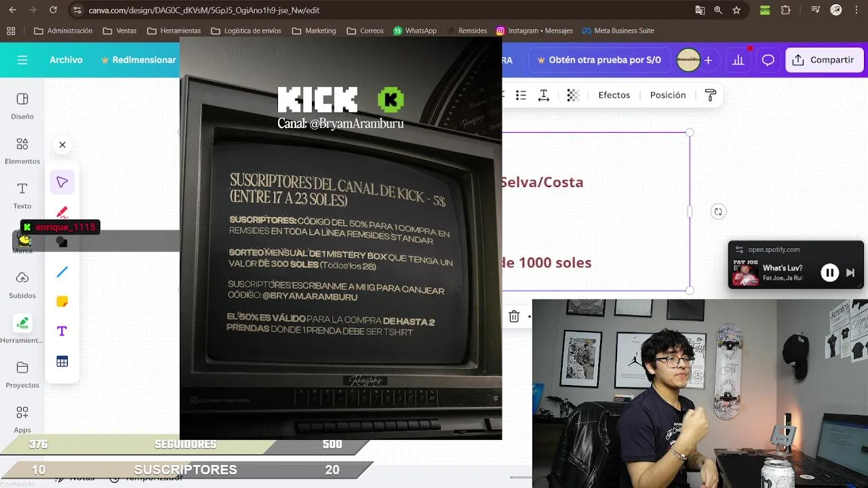Open the Remsides bookmark
The width and height of the screenshot is (868, 488).
pyautogui.click(x=467, y=30)
